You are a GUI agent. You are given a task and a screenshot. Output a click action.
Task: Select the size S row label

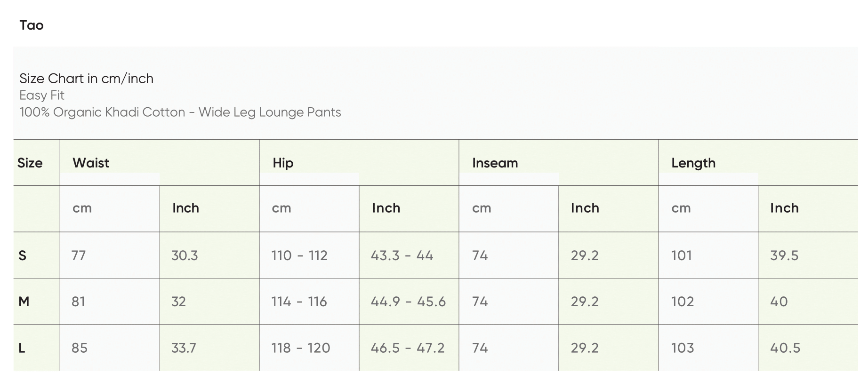click(x=22, y=255)
